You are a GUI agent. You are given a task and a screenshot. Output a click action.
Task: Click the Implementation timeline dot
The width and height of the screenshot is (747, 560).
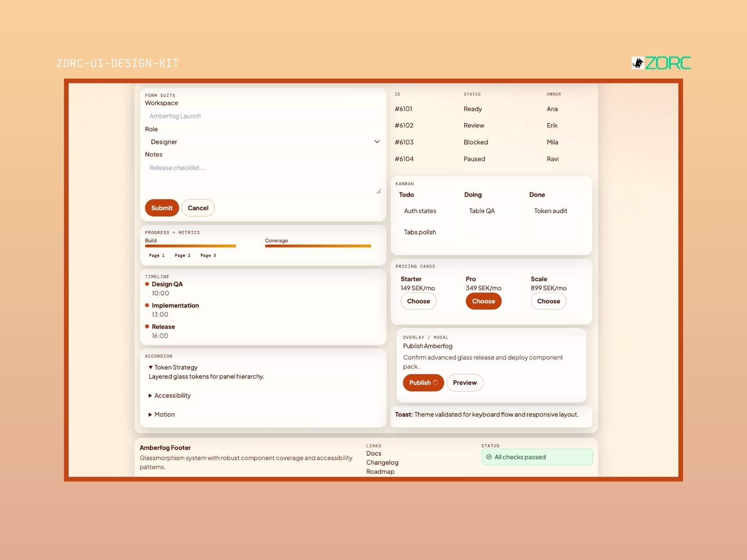(147, 305)
